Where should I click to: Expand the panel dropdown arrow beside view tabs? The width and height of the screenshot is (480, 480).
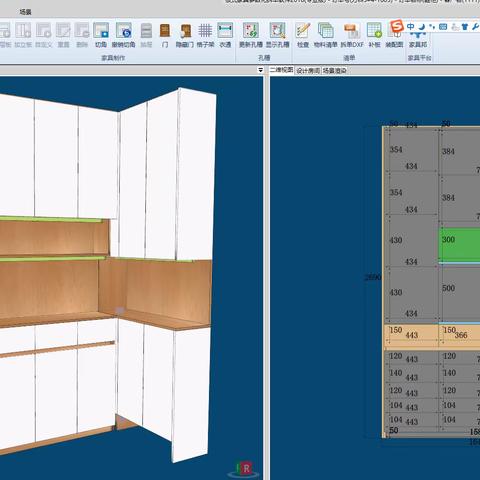click(x=260, y=70)
